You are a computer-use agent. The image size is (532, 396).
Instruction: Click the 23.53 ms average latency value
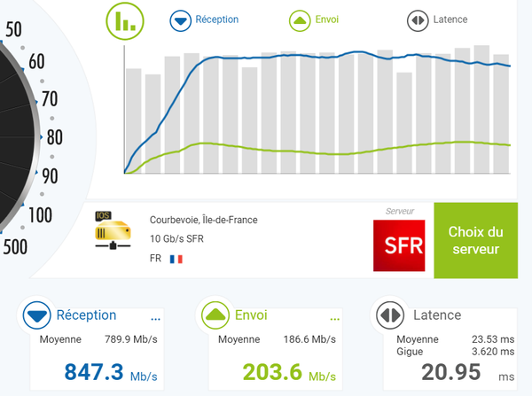493,339
